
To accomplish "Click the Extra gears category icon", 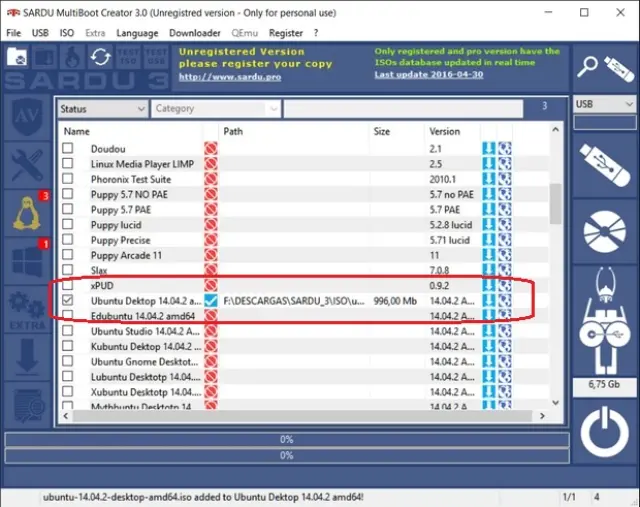I will point(26,307).
